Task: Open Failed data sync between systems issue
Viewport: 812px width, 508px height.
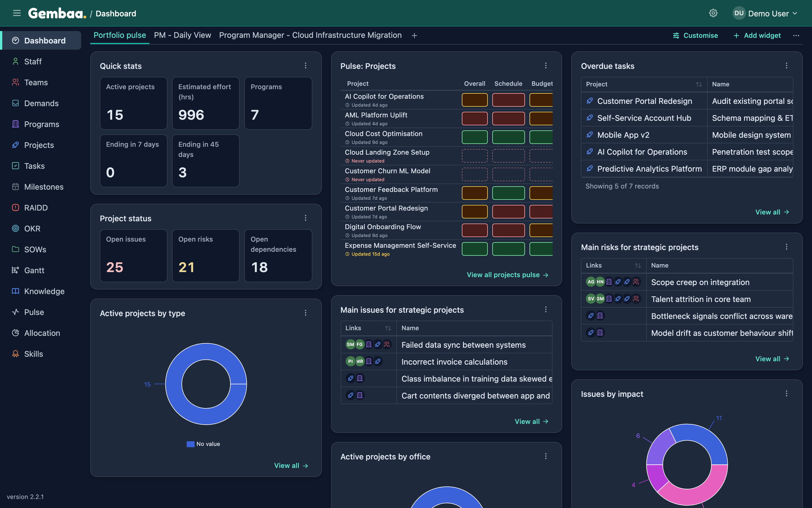Action: [x=464, y=345]
